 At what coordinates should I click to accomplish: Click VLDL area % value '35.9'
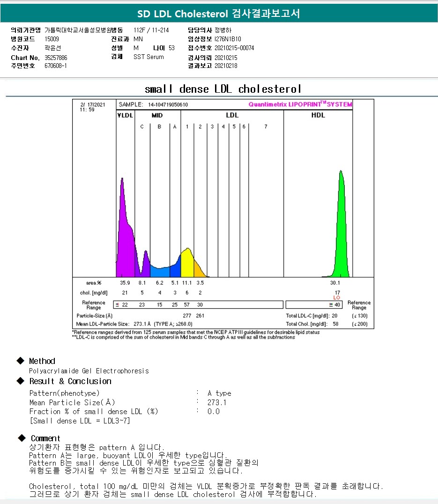point(125,283)
